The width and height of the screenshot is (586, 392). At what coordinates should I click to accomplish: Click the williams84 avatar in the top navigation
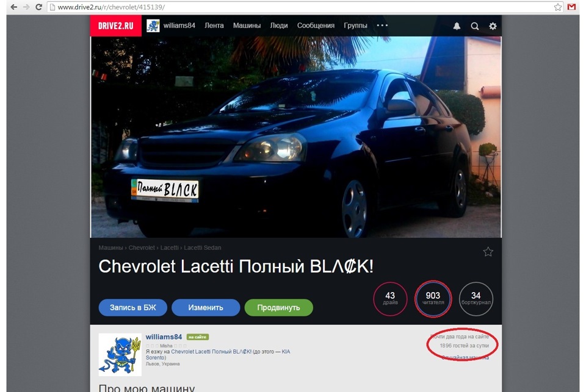(153, 26)
